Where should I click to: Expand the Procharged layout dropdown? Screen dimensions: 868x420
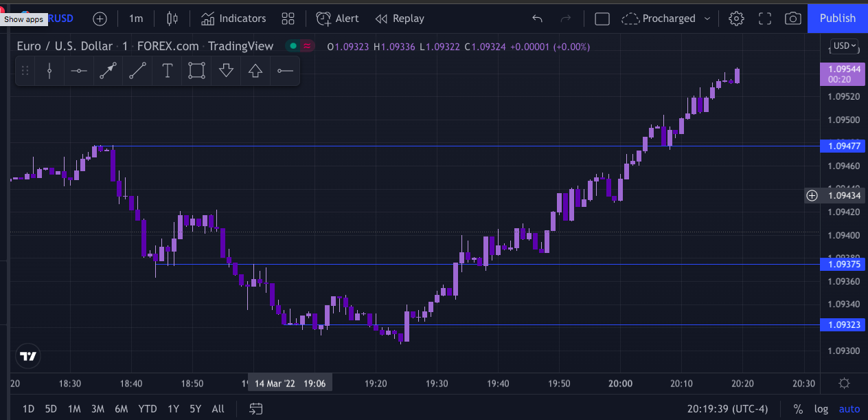click(x=707, y=19)
